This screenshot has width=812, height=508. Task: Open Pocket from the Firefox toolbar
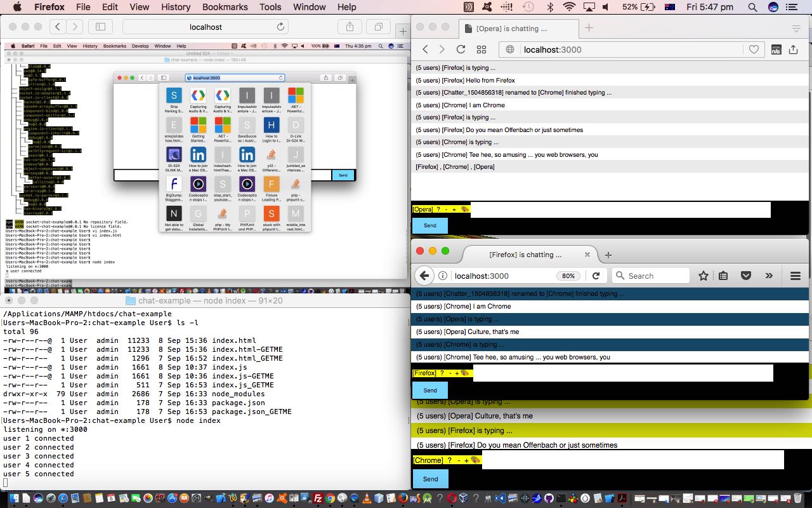tap(746, 276)
